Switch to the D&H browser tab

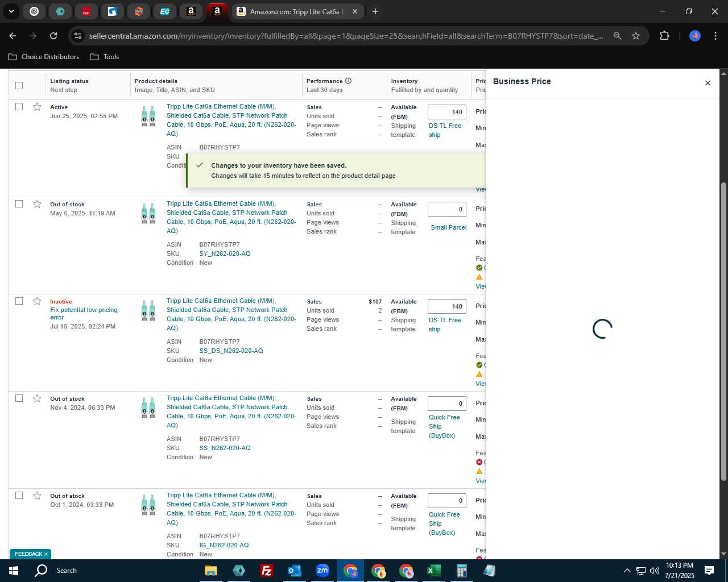point(86,11)
